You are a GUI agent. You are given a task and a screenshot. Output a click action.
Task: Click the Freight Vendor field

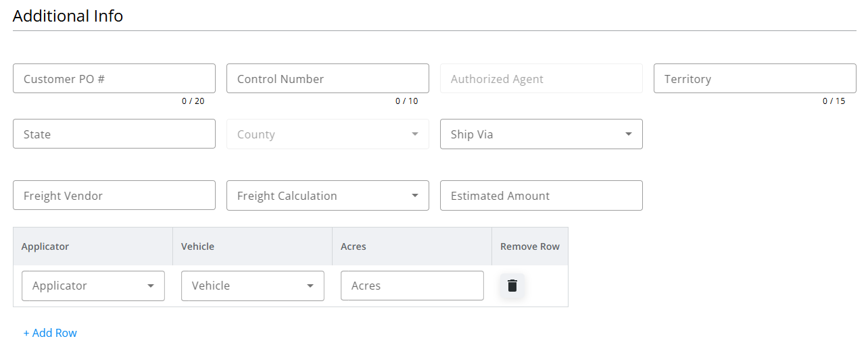(x=114, y=196)
